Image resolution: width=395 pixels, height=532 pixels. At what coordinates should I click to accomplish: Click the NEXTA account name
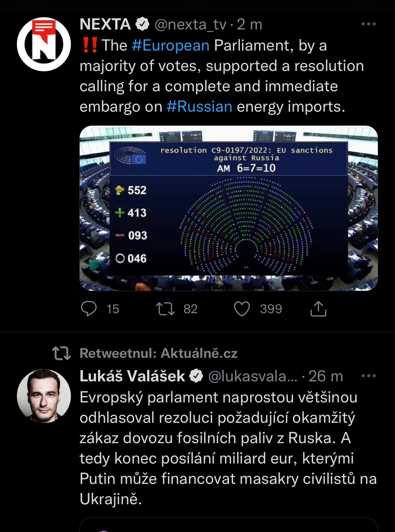pyautogui.click(x=105, y=25)
